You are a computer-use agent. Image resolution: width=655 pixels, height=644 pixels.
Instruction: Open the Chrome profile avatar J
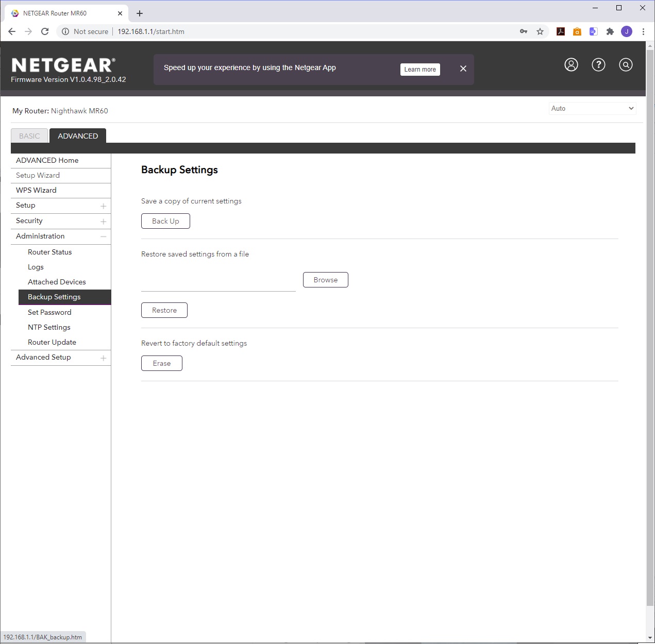point(627,31)
